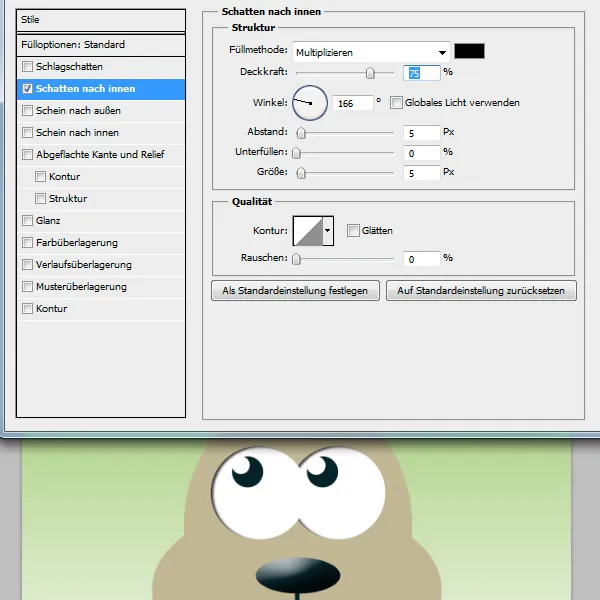Select Fülloptionen: Standard entry
The height and width of the screenshot is (600, 600).
click(101, 45)
